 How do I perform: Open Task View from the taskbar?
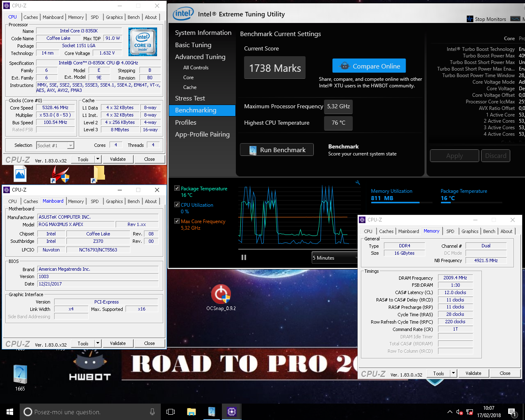coord(171,412)
